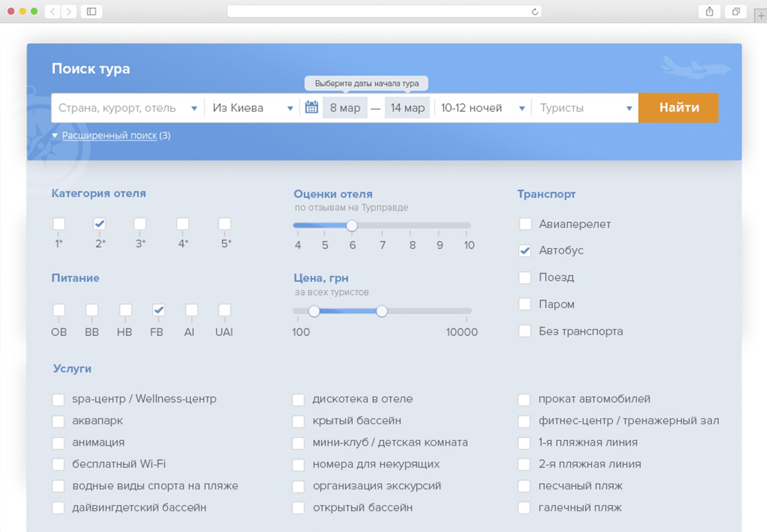Expand the 10-12 ночей duration dropdown

482,108
